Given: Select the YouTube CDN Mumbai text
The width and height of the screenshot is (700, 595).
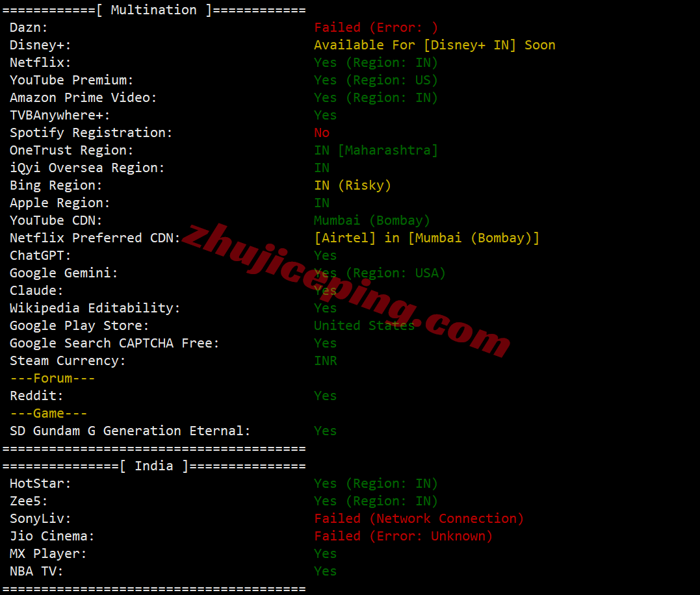Looking at the screenshot, I should point(371,221).
